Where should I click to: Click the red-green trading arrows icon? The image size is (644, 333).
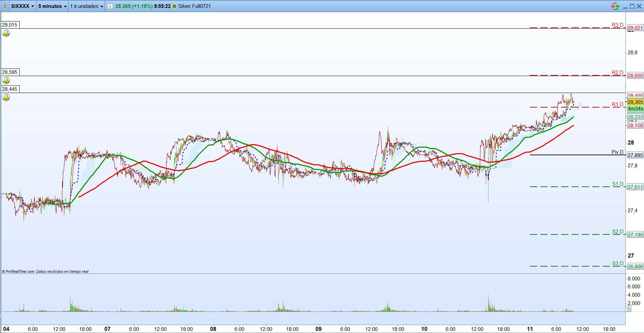(x=615, y=6)
